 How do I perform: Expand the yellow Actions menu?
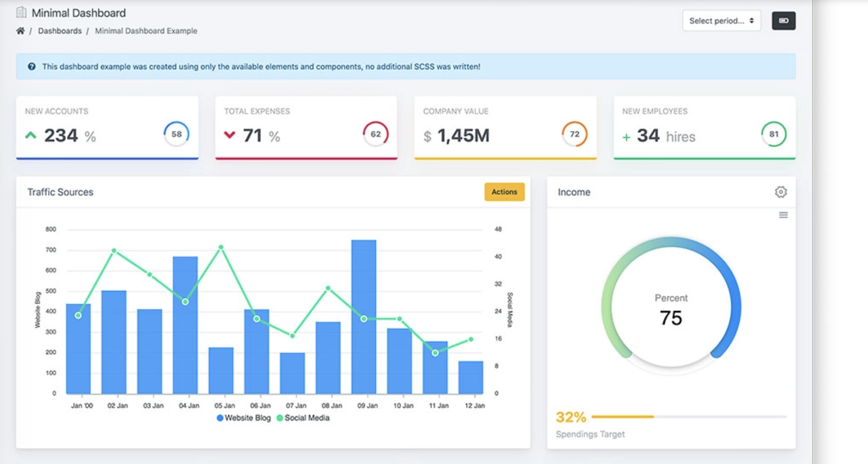pos(504,192)
